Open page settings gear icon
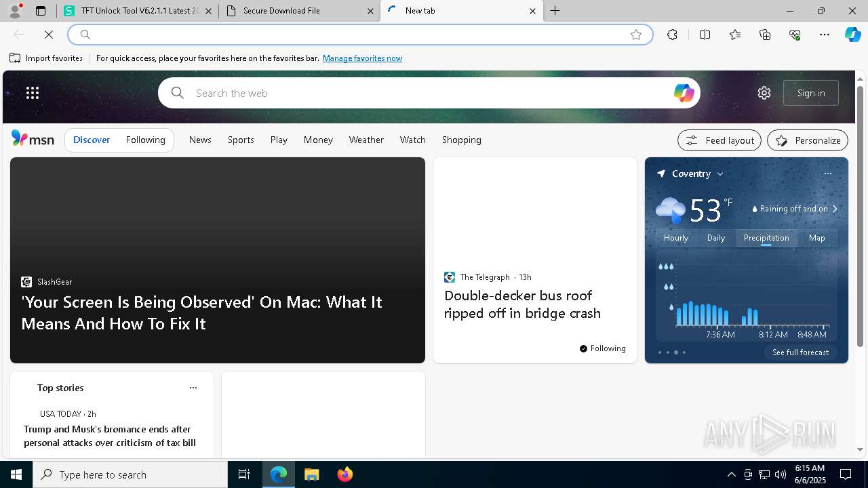Image resolution: width=868 pixels, height=488 pixels. [764, 93]
